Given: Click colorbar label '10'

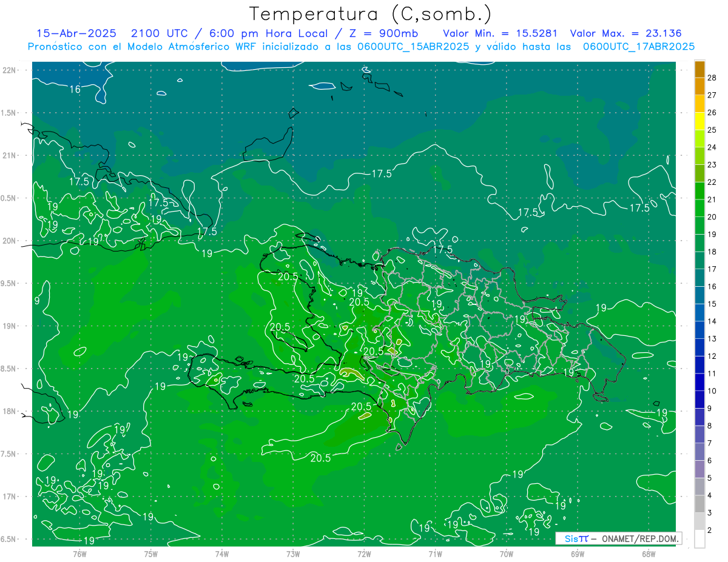Looking at the screenshot, I should [712, 391].
